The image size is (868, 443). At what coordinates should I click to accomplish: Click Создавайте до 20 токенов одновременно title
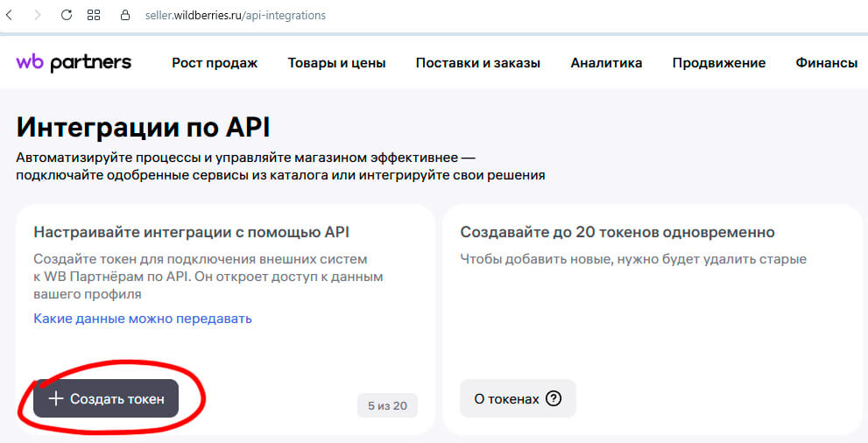(x=617, y=232)
